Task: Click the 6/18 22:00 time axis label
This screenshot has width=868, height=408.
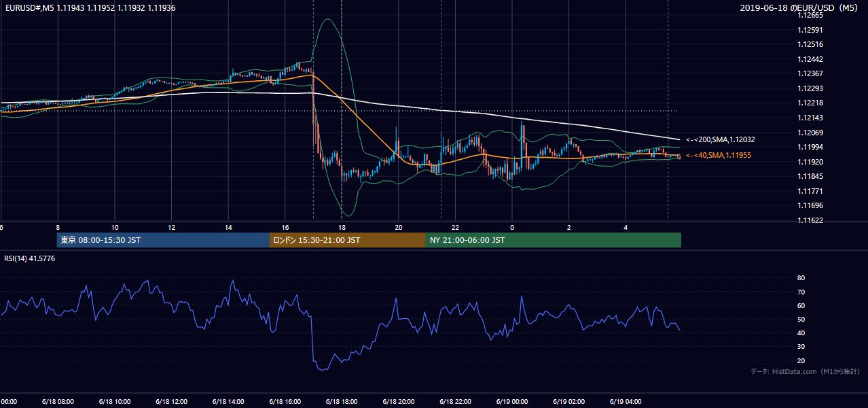Action: [x=455, y=402]
